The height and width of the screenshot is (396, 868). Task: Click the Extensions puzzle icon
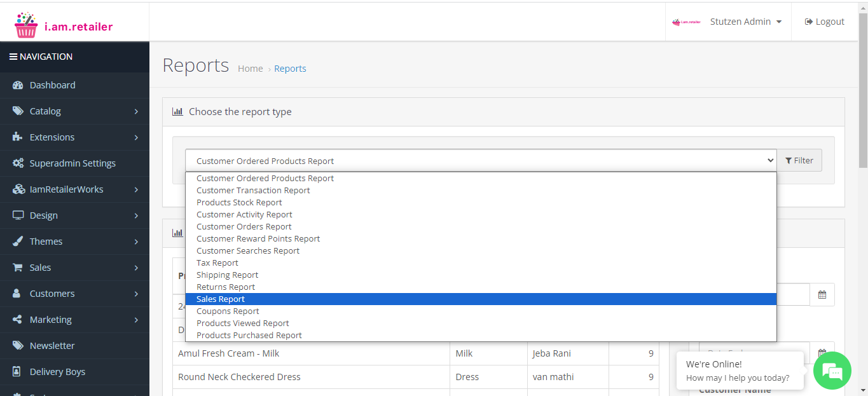[x=18, y=137]
